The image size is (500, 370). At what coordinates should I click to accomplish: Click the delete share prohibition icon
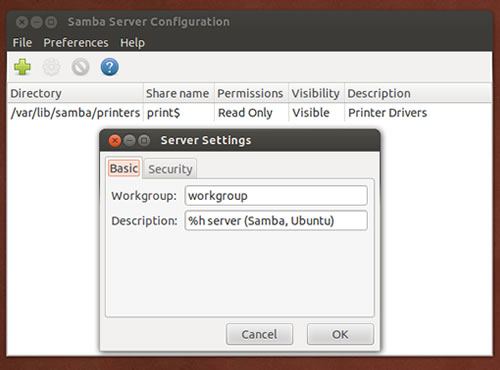[80, 67]
